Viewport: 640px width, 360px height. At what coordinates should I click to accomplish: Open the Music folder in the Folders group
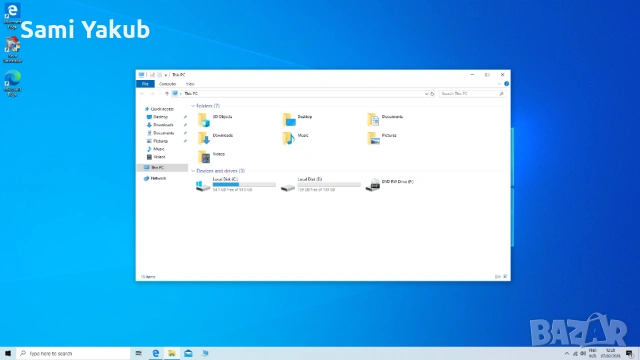(296, 138)
